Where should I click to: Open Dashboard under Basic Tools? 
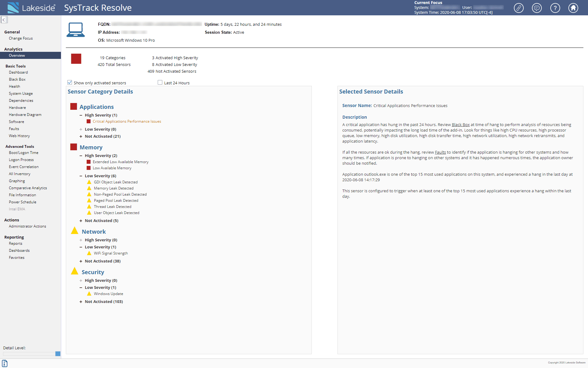click(x=18, y=72)
